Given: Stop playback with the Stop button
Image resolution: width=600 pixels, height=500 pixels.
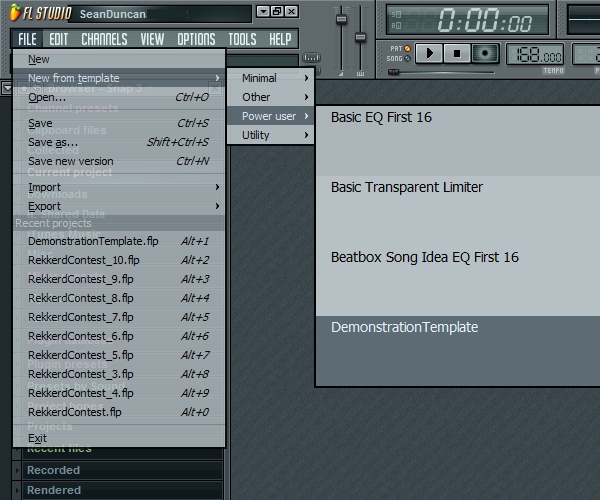Looking at the screenshot, I should (457, 53).
